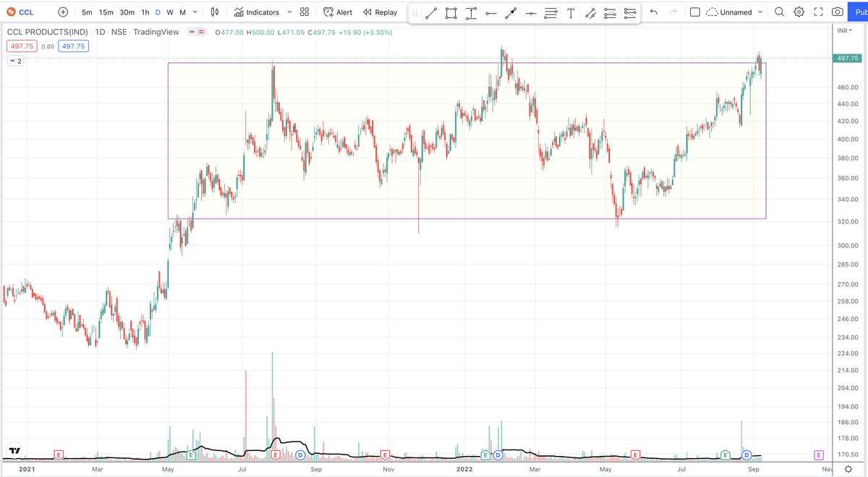Switch to weekly W timeframe
The image size is (868, 477).
click(x=170, y=12)
